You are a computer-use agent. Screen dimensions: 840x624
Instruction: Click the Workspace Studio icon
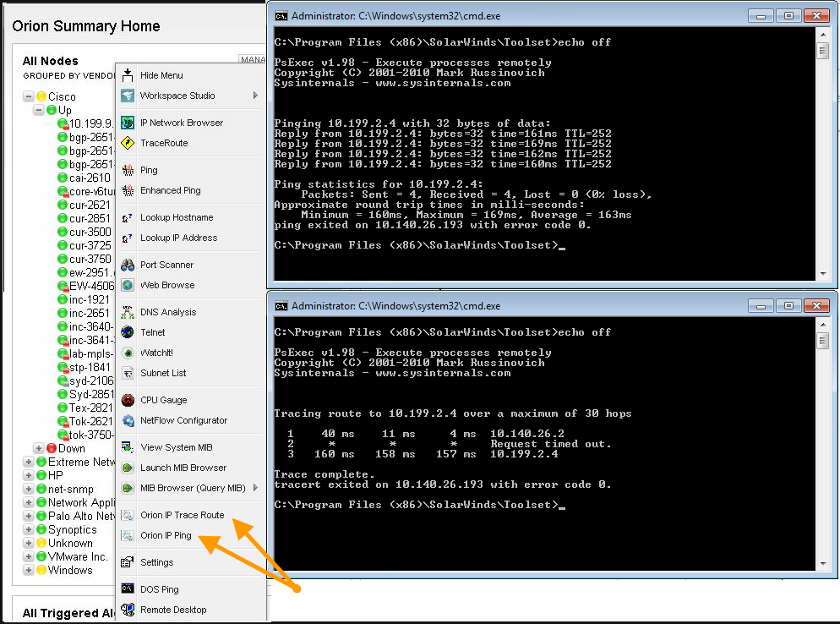128,96
